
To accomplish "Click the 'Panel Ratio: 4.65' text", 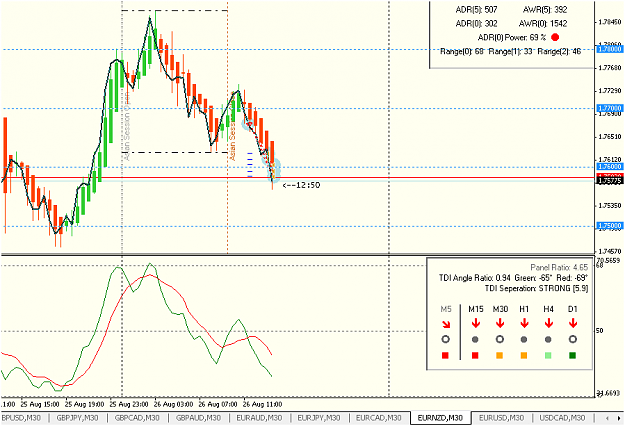I will tap(559, 267).
